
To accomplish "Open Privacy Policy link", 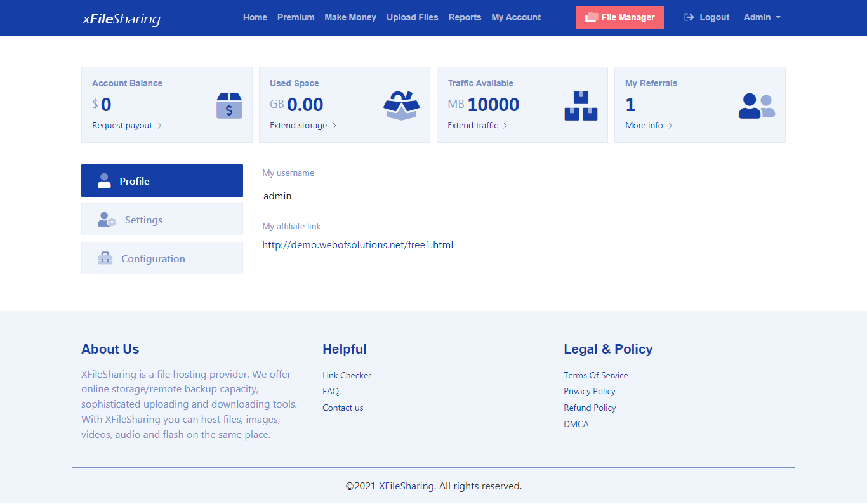I will (x=590, y=392).
